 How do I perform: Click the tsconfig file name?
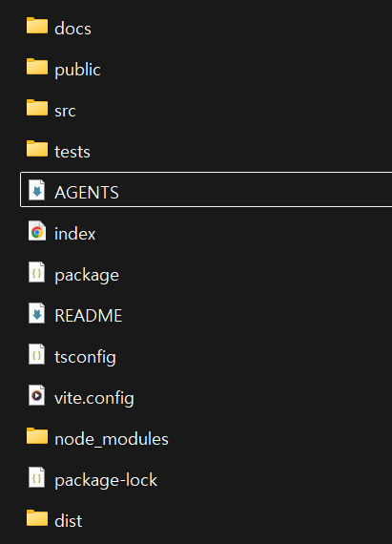point(85,357)
